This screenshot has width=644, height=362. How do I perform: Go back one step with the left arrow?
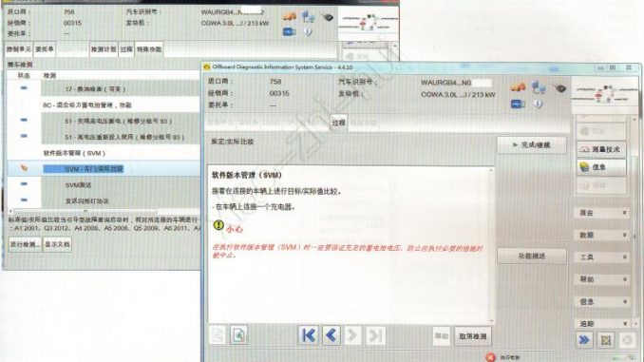[331, 335]
